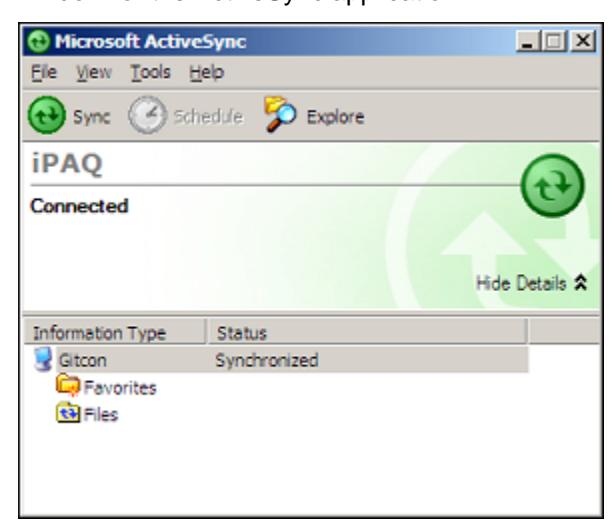Click the Sync toolbar label
This screenshot has width=613, height=526.
pos(92,117)
